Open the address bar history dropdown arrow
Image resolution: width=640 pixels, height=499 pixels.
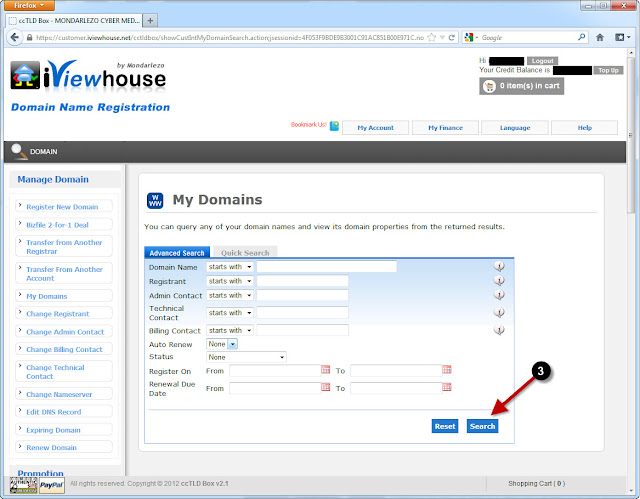(x=442, y=38)
